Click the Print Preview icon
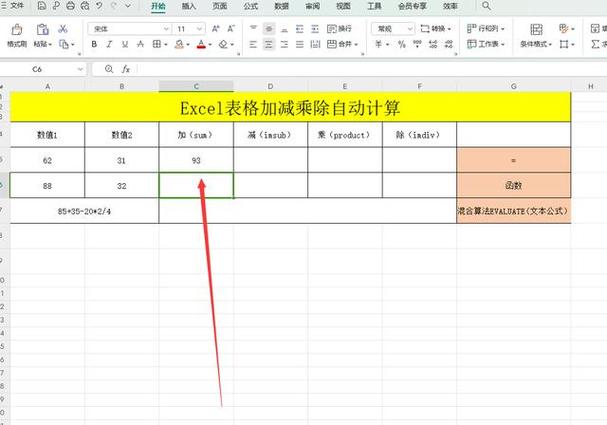Viewport: 607px width, 425px height. tap(85, 6)
